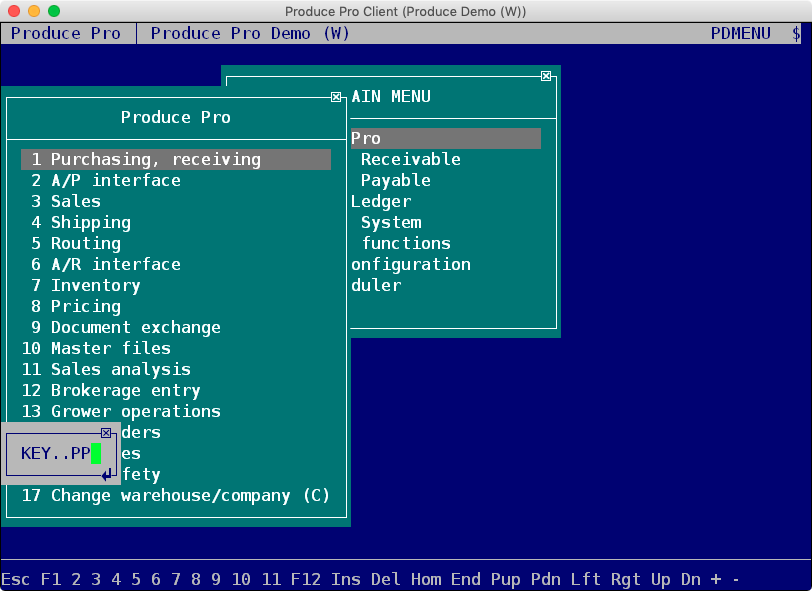Click the KEY..PP input field
812x591 pixels.
61,453
